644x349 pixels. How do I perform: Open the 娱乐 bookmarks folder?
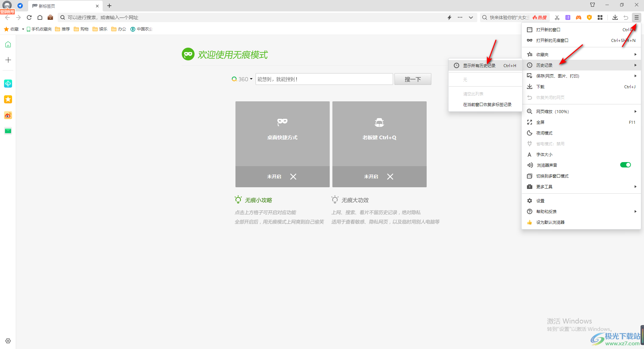coord(100,29)
